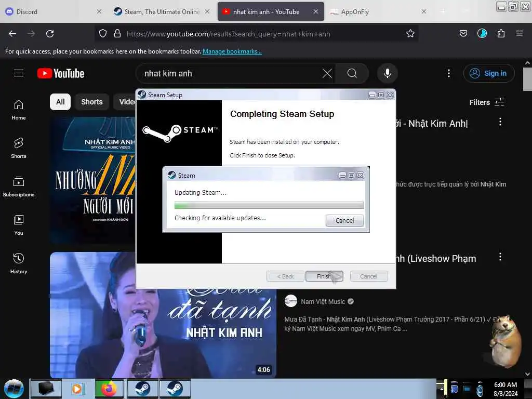This screenshot has height=399, width=532.
Task: Reload the current page
Action: [50, 34]
